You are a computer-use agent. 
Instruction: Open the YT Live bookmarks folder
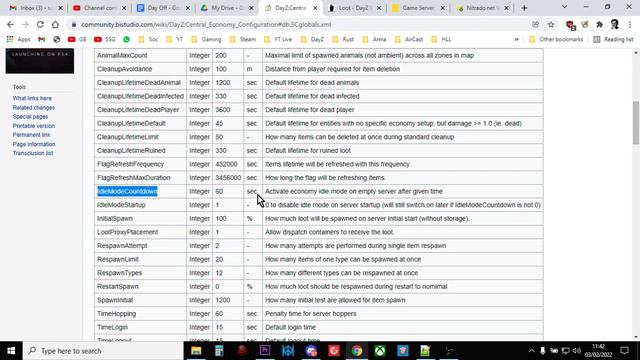tap(278, 40)
